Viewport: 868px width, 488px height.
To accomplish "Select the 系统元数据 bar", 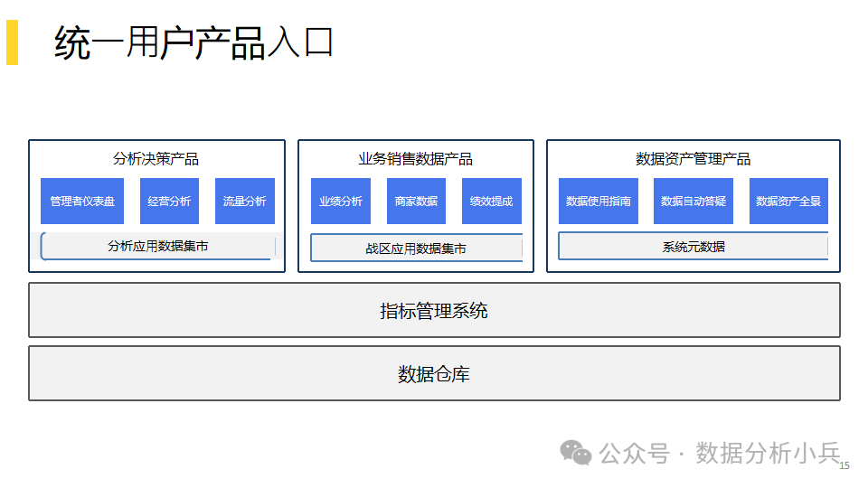I will tap(693, 246).
